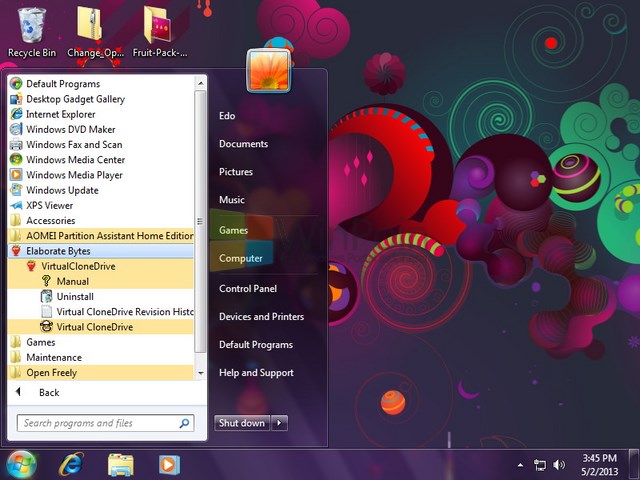The width and height of the screenshot is (640, 480).
Task: Launch Windows Update
Action: (x=100, y=190)
